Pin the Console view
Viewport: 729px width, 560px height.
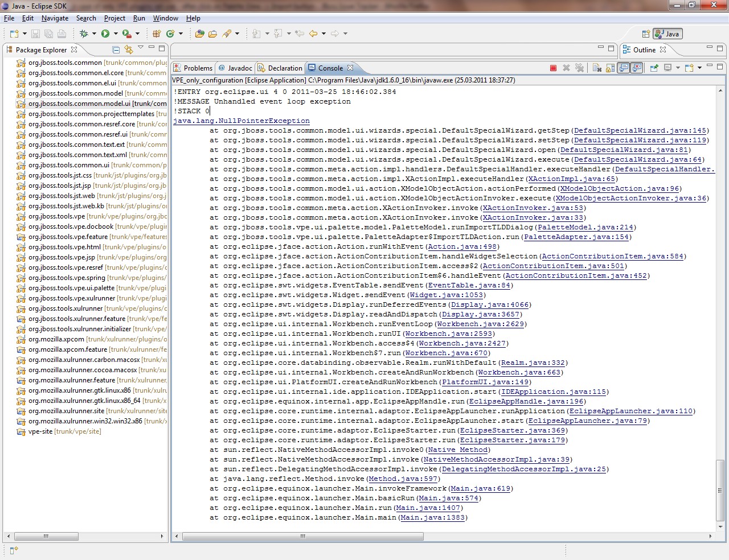pyautogui.click(x=654, y=68)
